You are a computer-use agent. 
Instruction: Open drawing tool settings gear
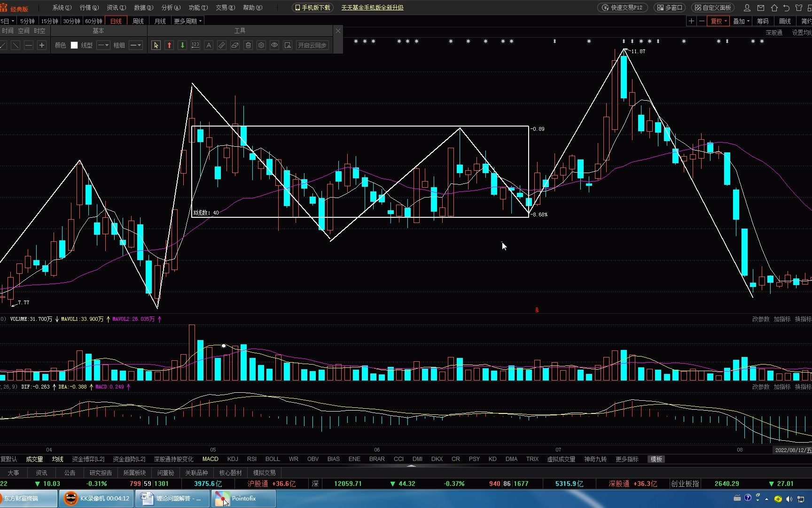pos(261,45)
